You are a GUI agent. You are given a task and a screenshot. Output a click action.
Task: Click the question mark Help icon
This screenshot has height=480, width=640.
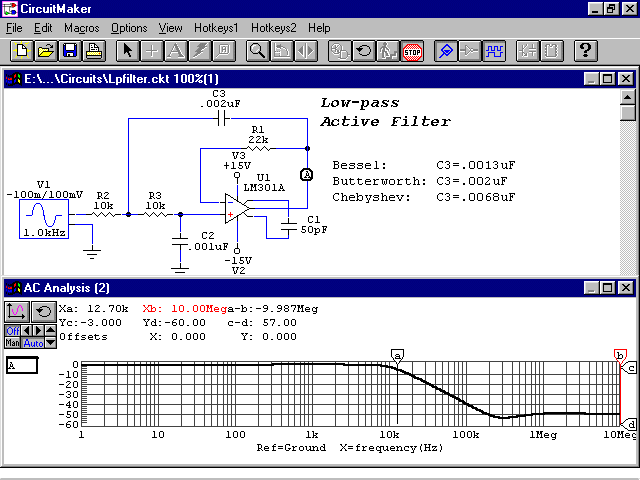586,49
